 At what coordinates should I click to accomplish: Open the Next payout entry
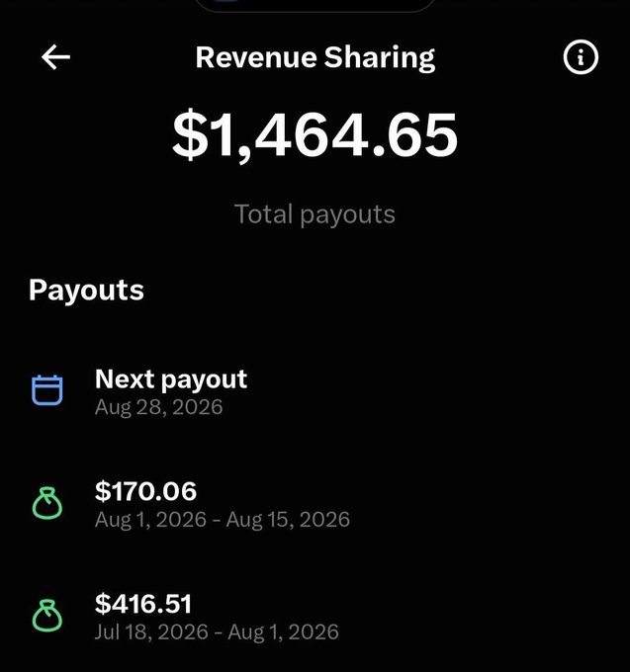(315, 391)
